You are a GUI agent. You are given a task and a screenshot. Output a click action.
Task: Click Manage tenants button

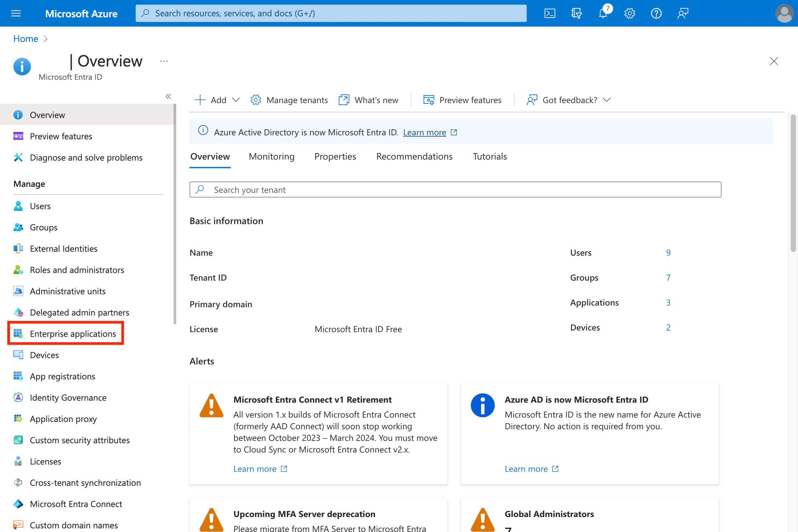click(289, 100)
